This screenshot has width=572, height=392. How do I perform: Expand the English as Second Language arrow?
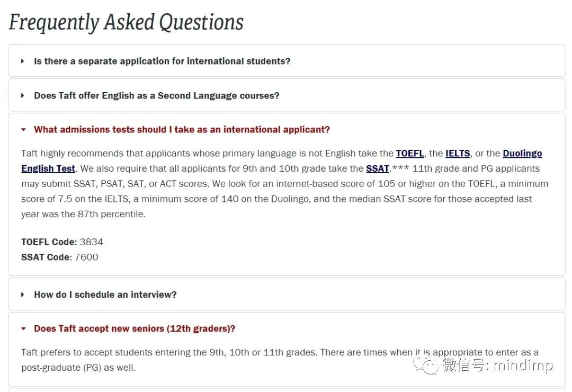[x=23, y=96]
